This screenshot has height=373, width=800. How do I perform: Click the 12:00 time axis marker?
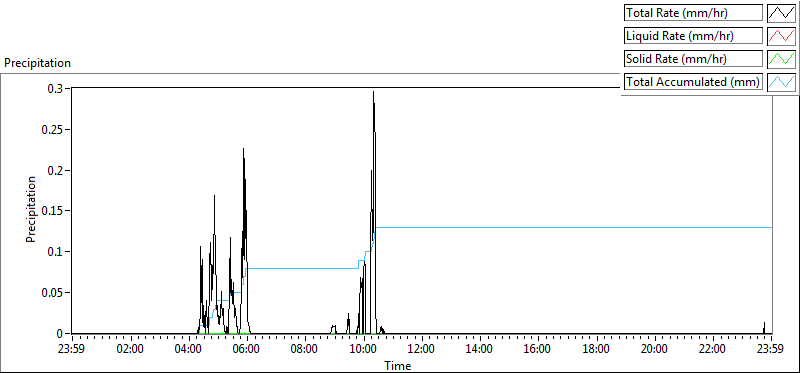[x=422, y=350]
